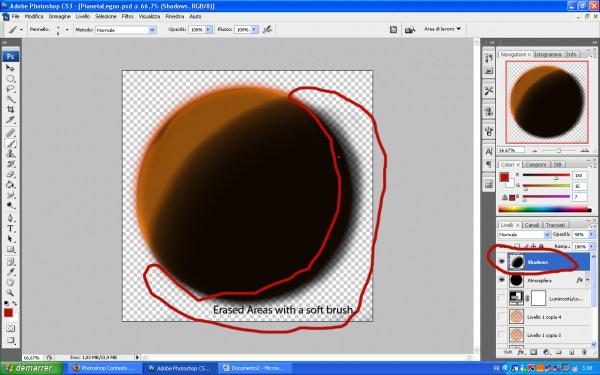Image resolution: width=600 pixels, height=375 pixels.
Task: Toggle lock all for the layer
Action: [x=541, y=246]
